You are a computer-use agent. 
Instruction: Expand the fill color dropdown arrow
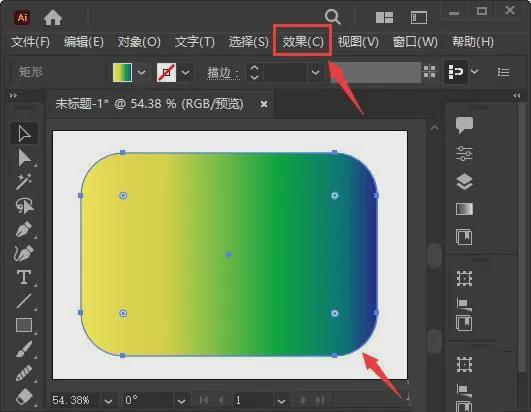coord(141,72)
